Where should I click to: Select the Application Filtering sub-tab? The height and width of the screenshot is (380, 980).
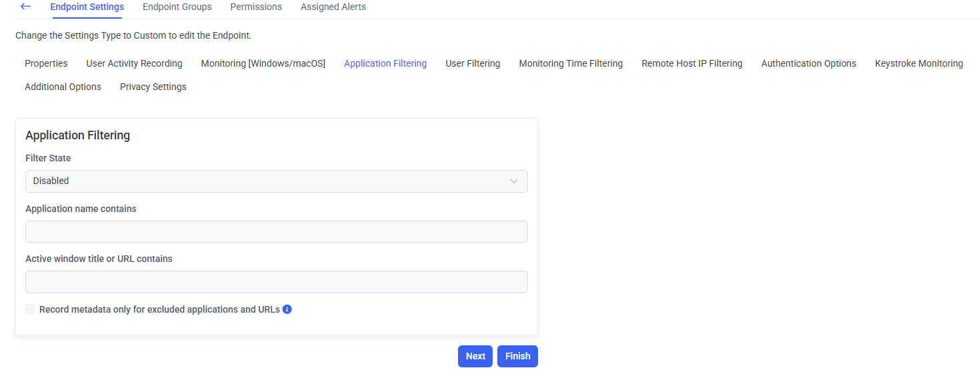[385, 63]
